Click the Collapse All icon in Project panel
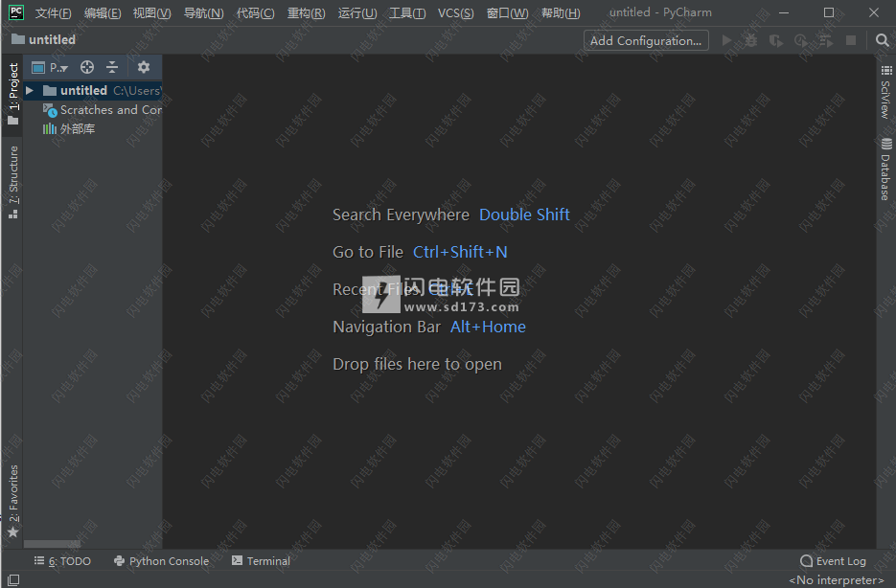 pyautogui.click(x=112, y=67)
